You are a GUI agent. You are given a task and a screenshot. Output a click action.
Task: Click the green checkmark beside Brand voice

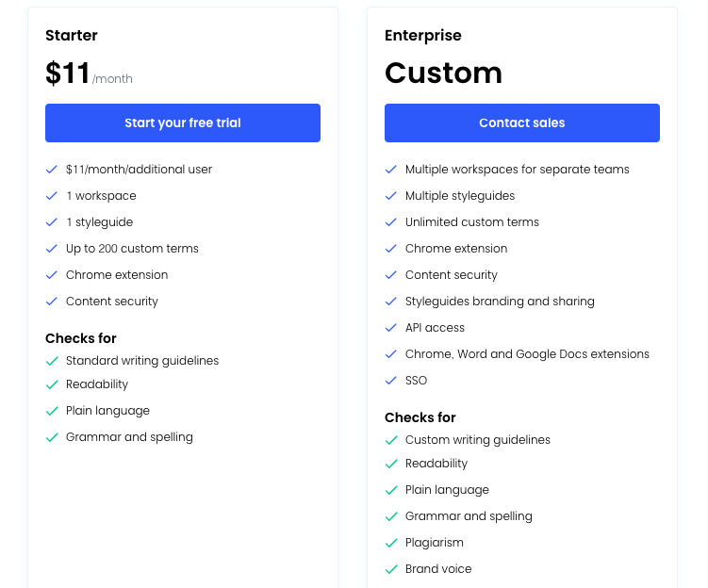point(391,569)
